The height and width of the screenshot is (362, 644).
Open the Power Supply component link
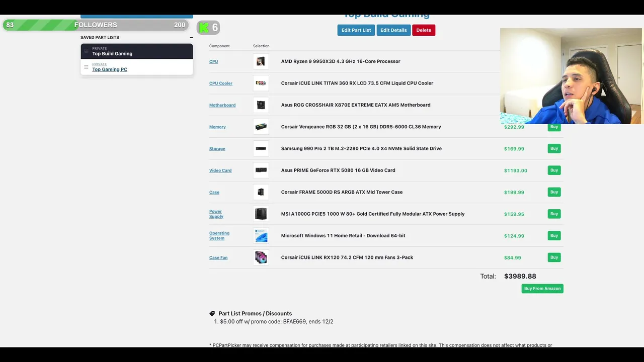point(216,214)
